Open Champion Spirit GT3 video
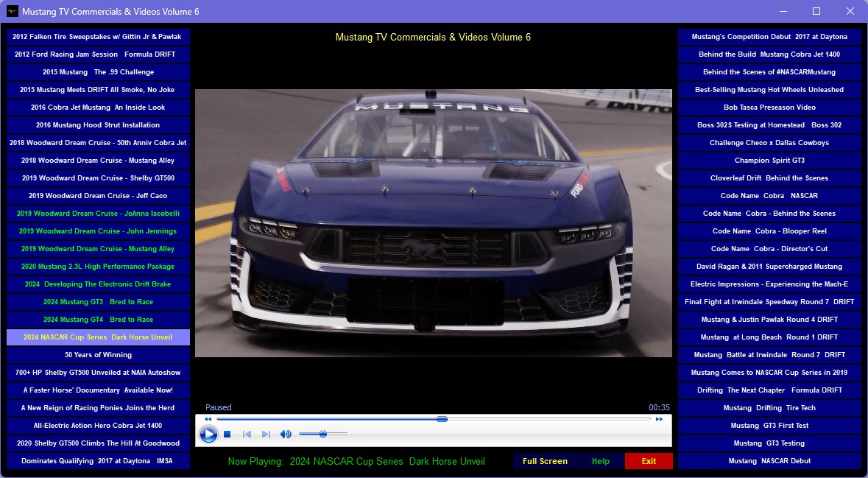This screenshot has width=868, height=478. (x=769, y=161)
